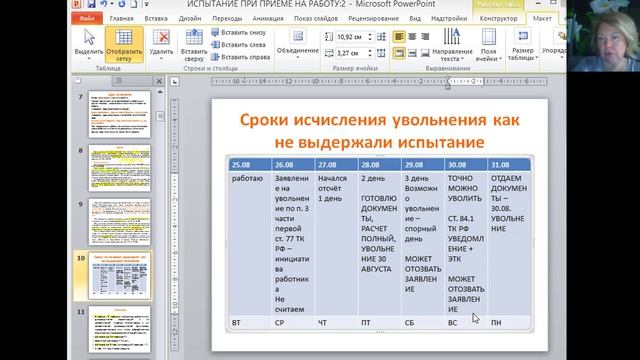Switch to the Надстройки ribbon tab

pos(449,18)
